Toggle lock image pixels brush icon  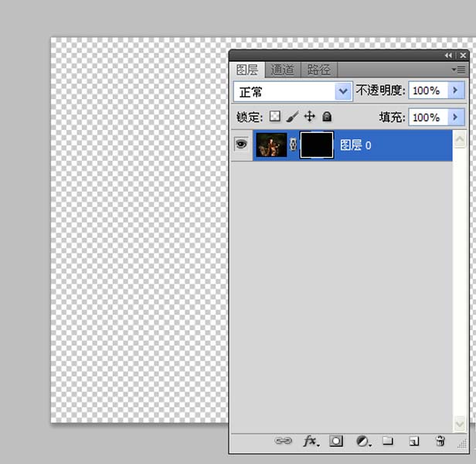coord(292,117)
